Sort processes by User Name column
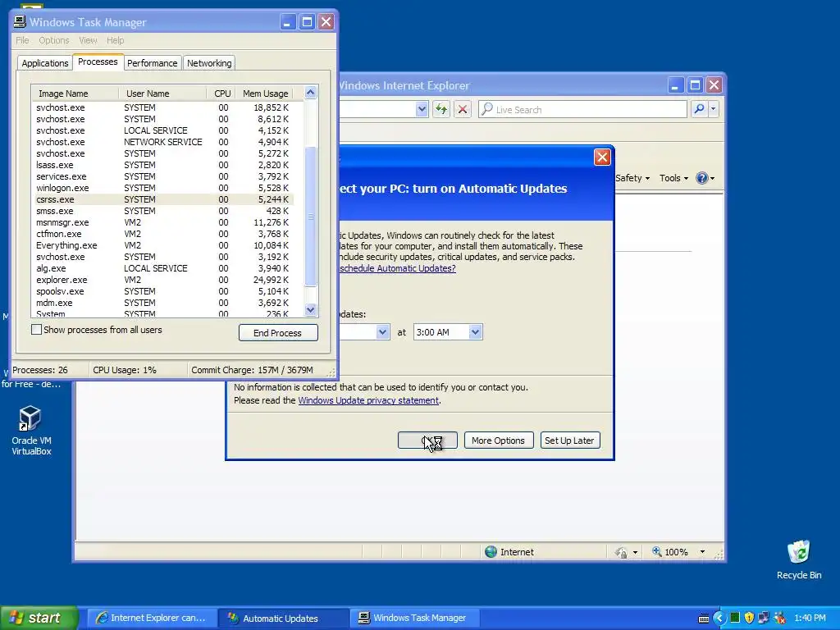The height and width of the screenshot is (630, 840). pyautogui.click(x=162, y=94)
